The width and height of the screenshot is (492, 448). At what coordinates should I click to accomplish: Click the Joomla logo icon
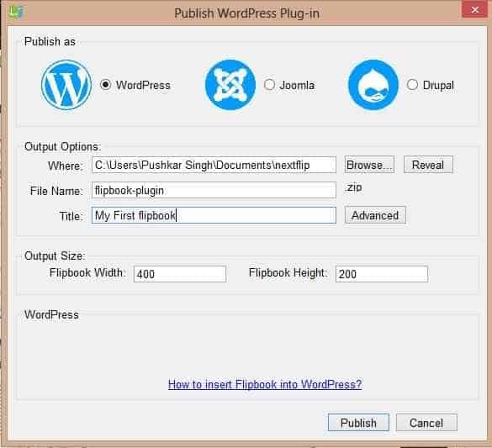230,85
